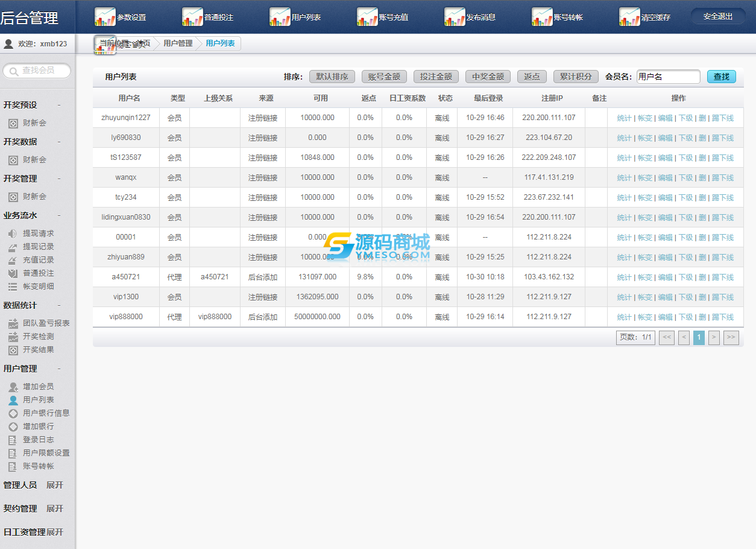Click the 团队盈亏报表 icon in sidebar
This screenshot has height=549, width=756.
click(13, 323)
